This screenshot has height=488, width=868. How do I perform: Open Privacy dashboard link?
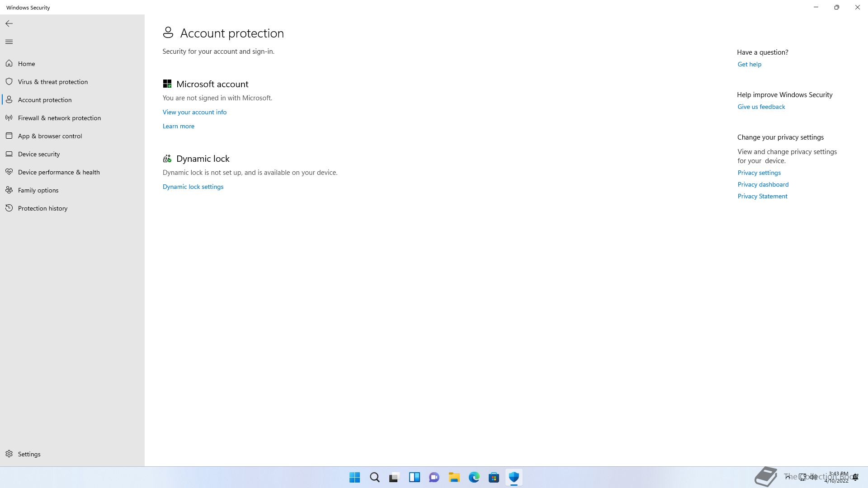763,184
